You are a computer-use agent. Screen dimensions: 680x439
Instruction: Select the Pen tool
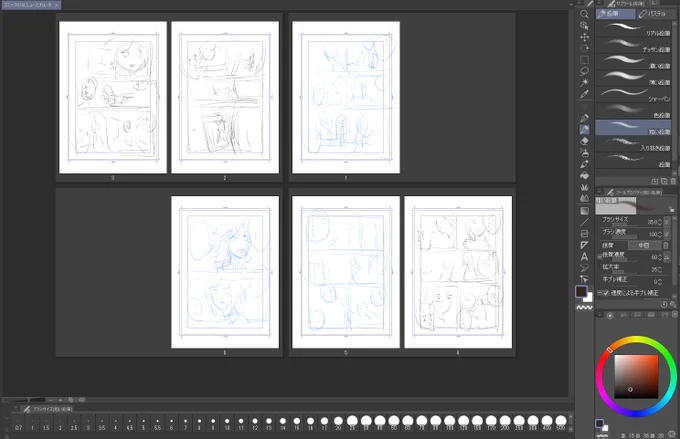coord(584,118)
